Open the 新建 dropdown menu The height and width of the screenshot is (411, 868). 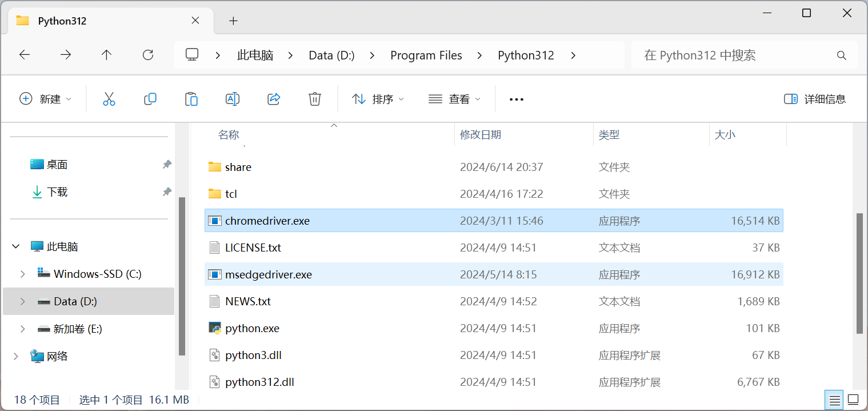click(46, 99)
